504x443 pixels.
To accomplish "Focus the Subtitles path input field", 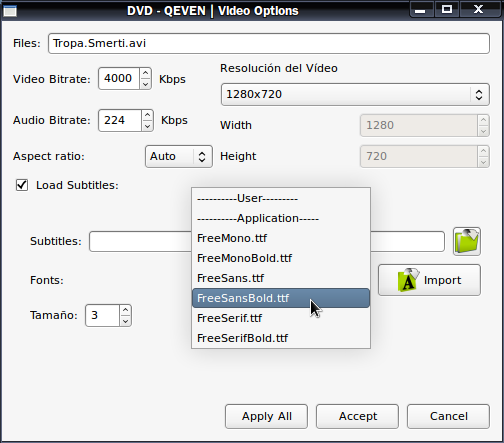I will (x=267, y=241).
